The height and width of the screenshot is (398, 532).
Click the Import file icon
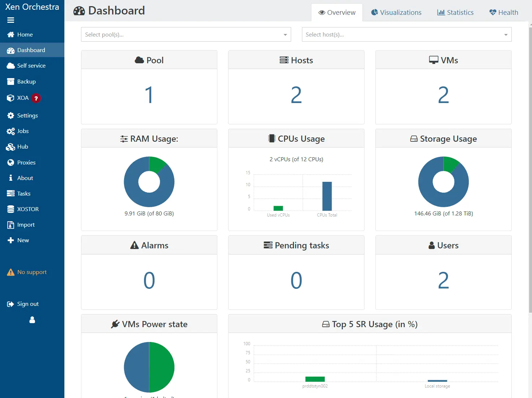10,225
